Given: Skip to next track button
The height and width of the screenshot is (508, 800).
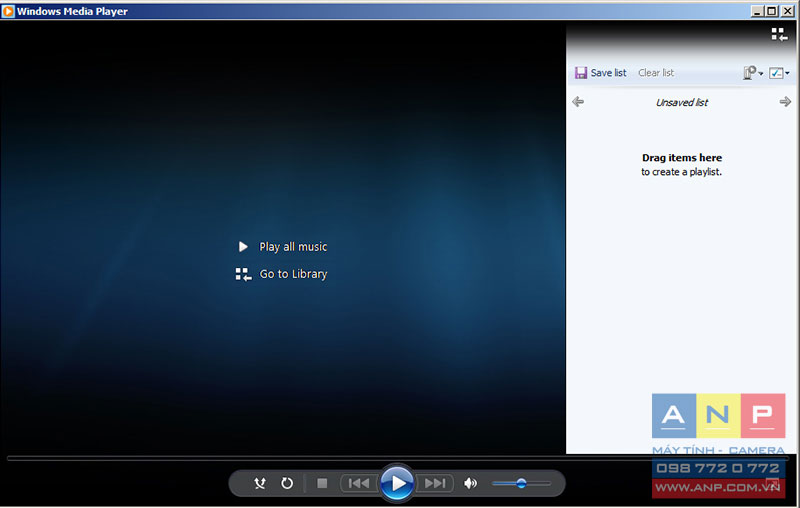Looking at the screenshot, I should click(x=435, y=483).
